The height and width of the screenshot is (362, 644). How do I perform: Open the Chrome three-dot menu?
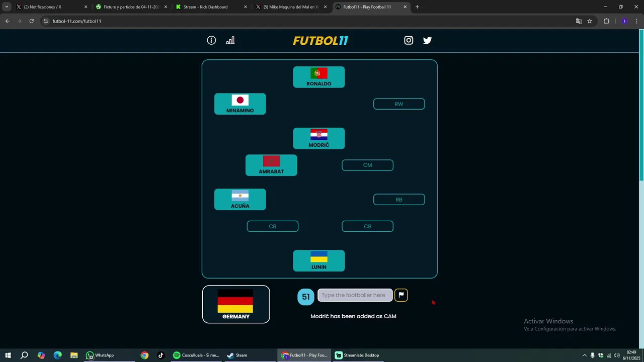point(637,21)
